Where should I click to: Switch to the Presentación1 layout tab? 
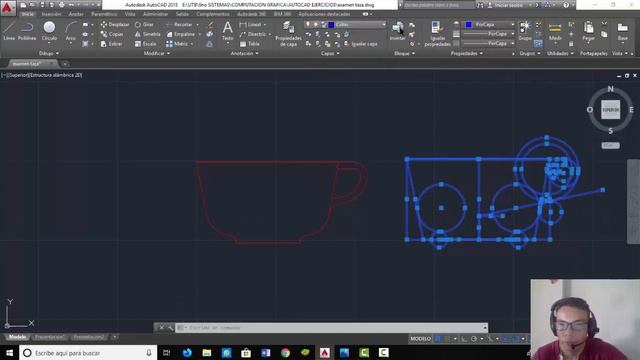click(49, 337)
